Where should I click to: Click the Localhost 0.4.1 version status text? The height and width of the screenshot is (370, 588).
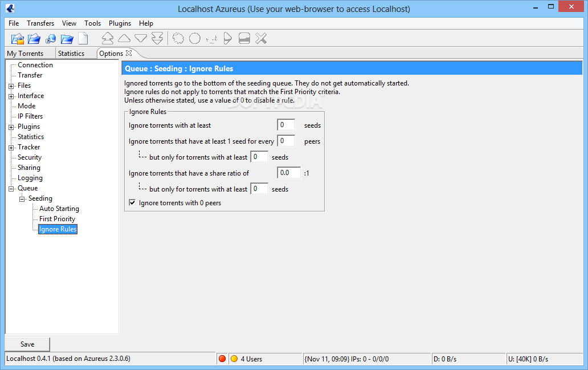coord(68,359)
